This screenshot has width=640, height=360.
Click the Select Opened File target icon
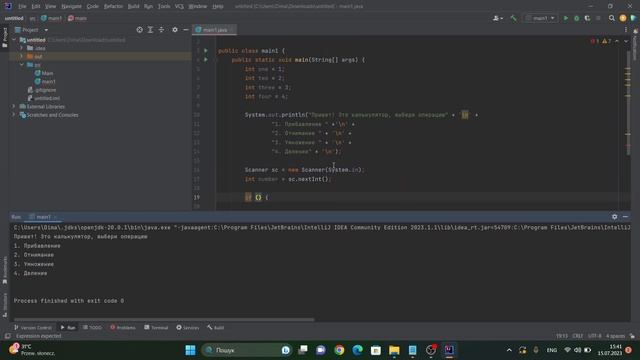(x=140, y=30)
